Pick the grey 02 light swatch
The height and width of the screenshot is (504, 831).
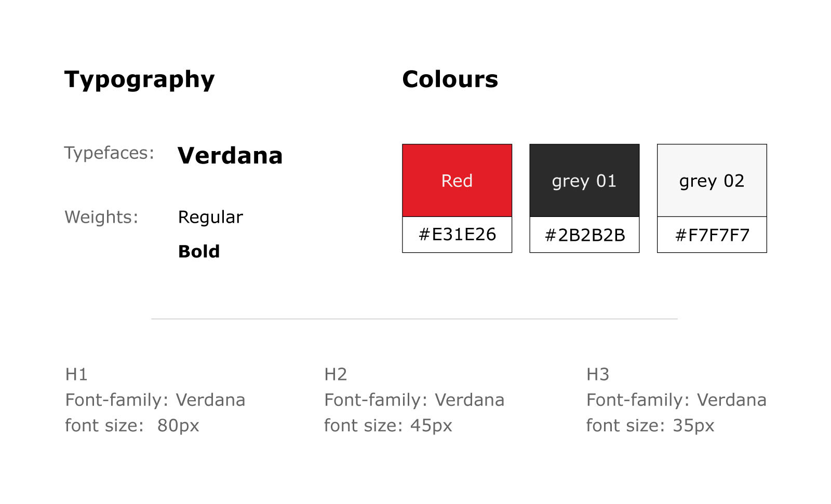point(712,180)
